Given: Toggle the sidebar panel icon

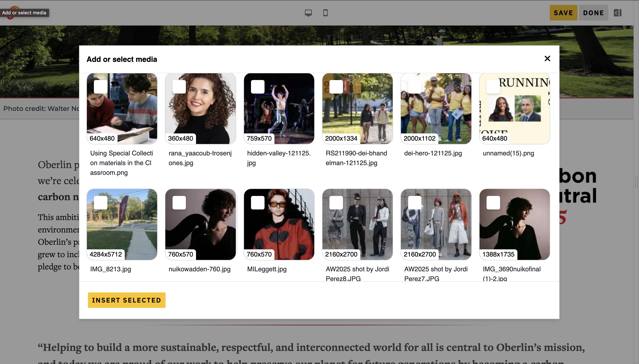Looking at the screenshot, I should (x=617, y=13).
